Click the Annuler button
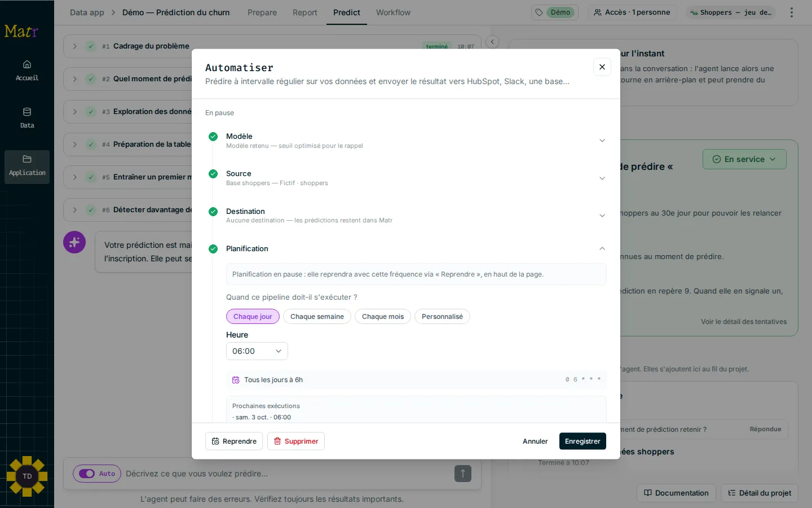Image resolution: width=812 pixels, height=508 pixels. click(x=535, y=441)
